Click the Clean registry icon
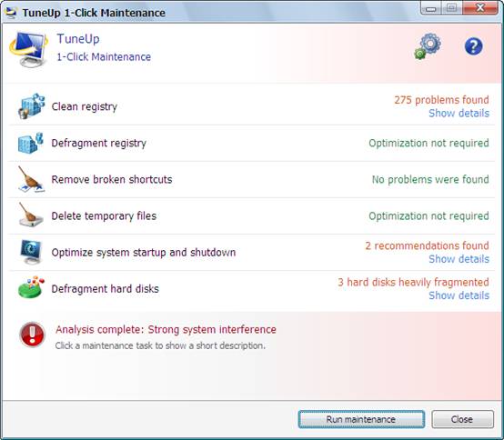 (x=31, y=106)
